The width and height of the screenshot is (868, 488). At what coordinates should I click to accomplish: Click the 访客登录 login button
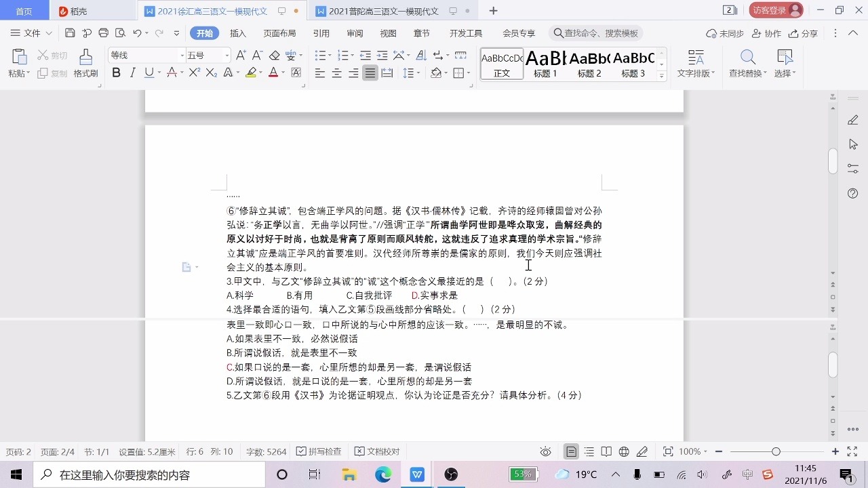click(776, 10)
